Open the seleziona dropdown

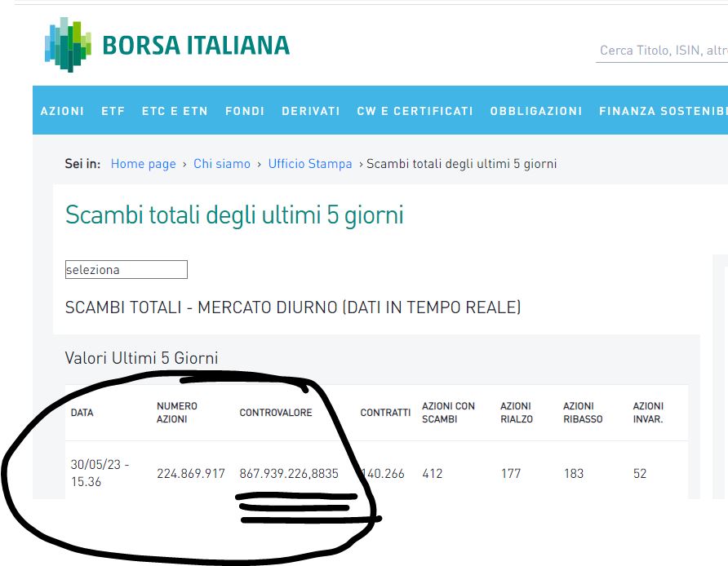pyautogui.click(x=127, y=270)
